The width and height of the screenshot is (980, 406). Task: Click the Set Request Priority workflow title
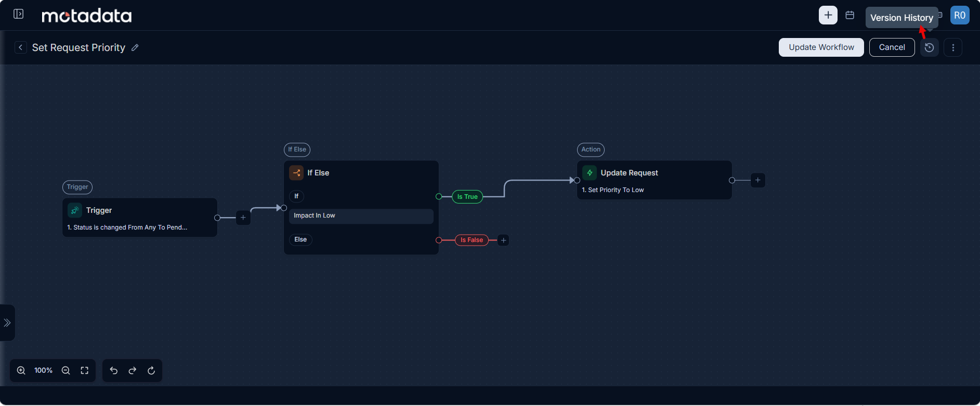(x=79, y=47)
